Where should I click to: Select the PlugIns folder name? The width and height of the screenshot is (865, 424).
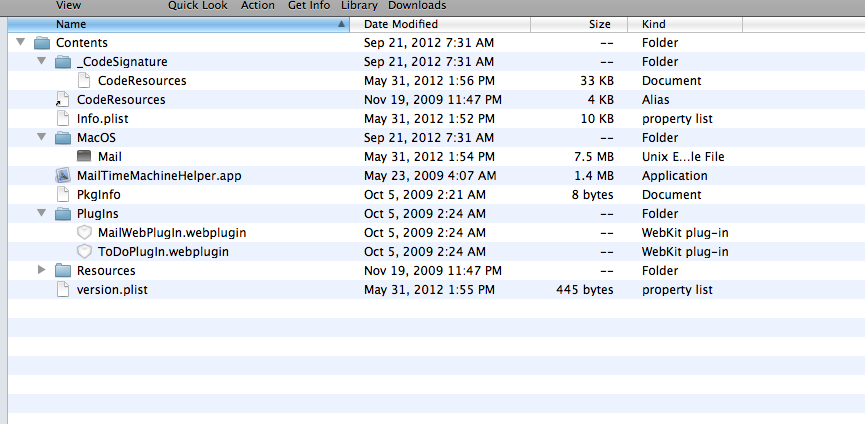(98, 214)
